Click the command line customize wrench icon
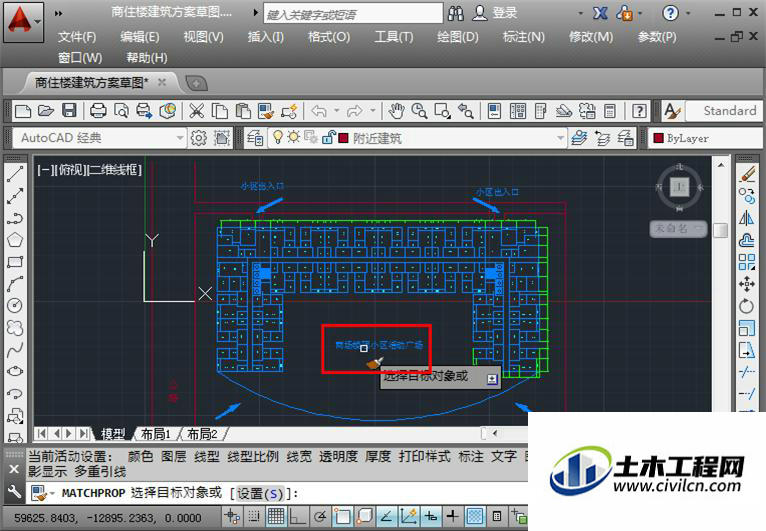Image resolution: width=766 pixels, height=531 pixels. [14, 492]
